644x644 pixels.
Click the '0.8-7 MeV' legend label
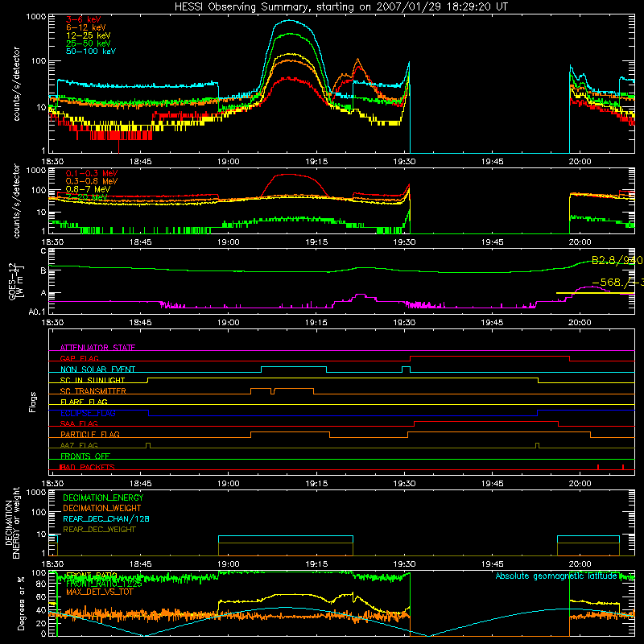(x=88, y=189)
